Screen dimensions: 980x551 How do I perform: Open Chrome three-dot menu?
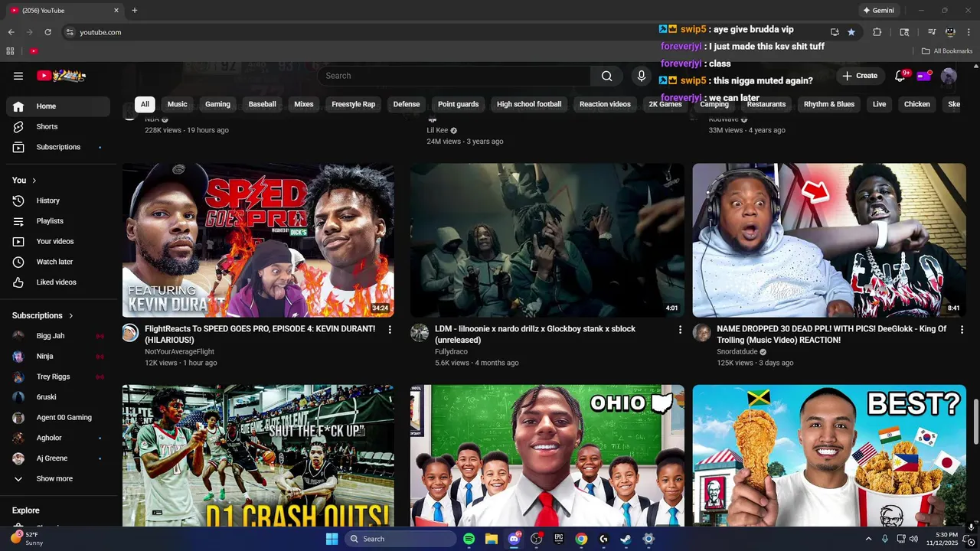point(969,32)
